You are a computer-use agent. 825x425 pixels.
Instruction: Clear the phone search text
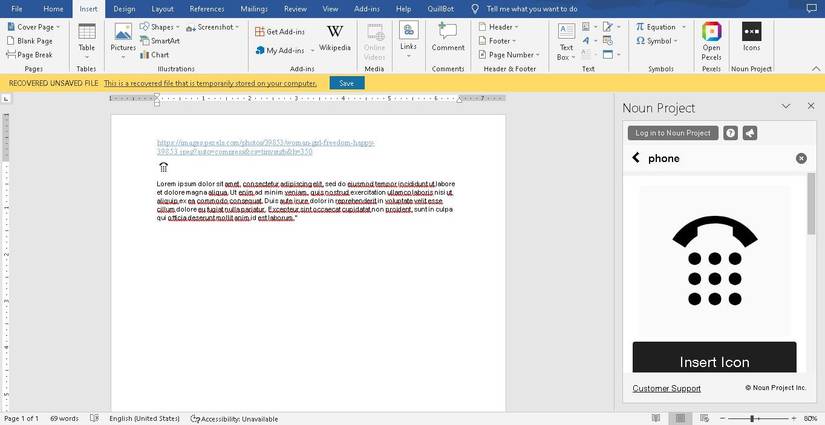801,158
